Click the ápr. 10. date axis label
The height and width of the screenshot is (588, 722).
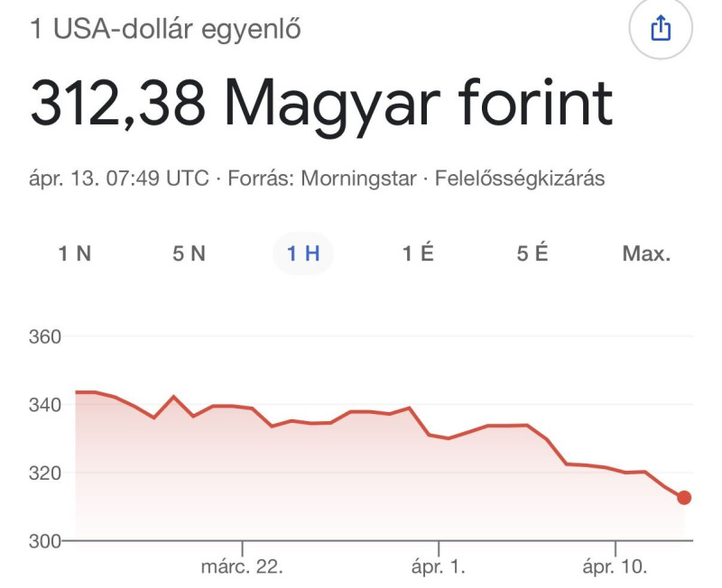(x=615, y=567)
